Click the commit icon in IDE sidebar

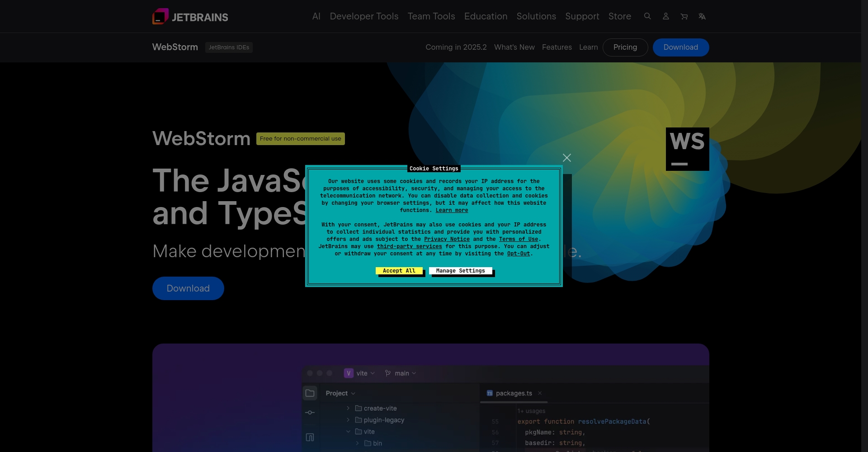[x=310, y=413]
